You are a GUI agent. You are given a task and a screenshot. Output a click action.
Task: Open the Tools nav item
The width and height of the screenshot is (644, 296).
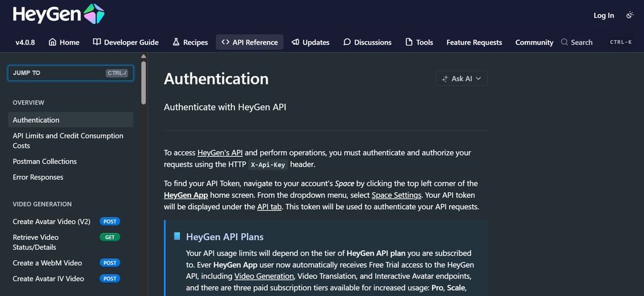pyautogui.click(x=419, y=42)
